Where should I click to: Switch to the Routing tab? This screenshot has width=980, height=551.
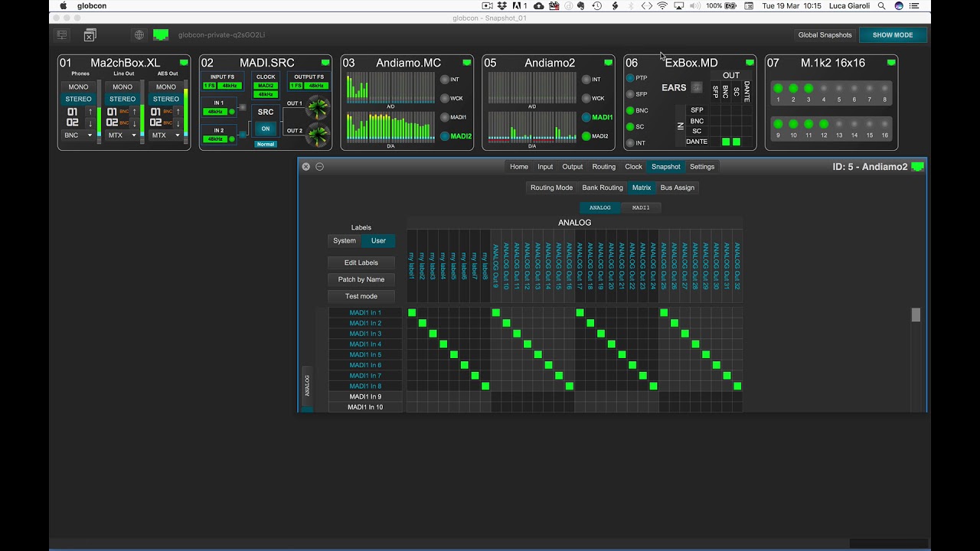coord(603,167)
